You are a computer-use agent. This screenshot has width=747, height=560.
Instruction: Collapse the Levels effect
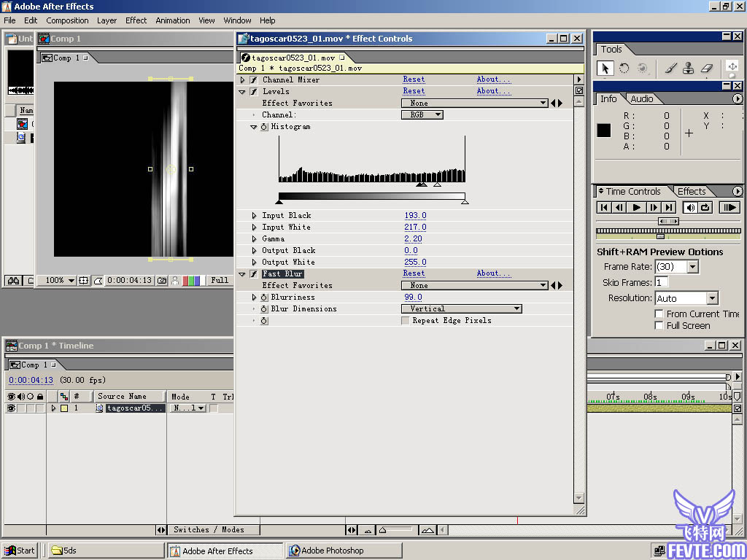242,91
